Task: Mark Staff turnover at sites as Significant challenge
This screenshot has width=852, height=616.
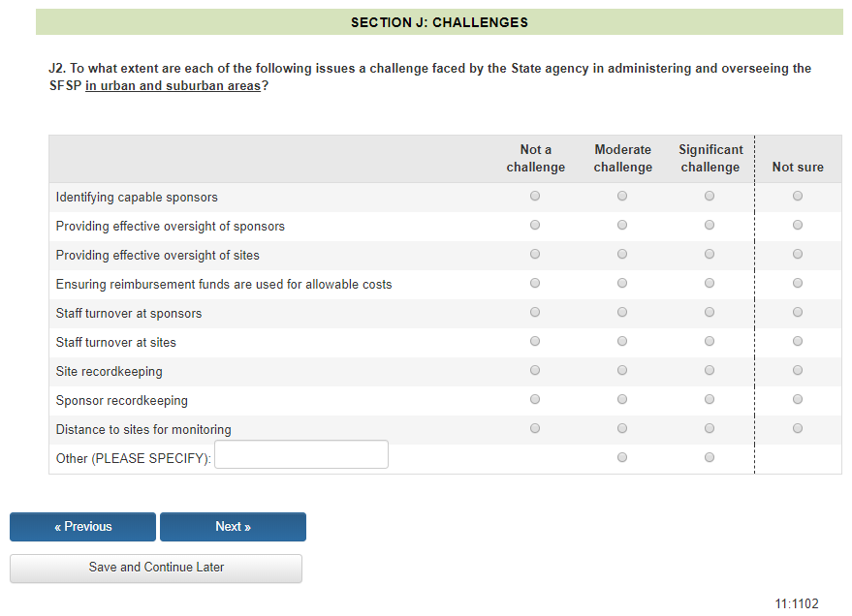Action: coord(710,341)
